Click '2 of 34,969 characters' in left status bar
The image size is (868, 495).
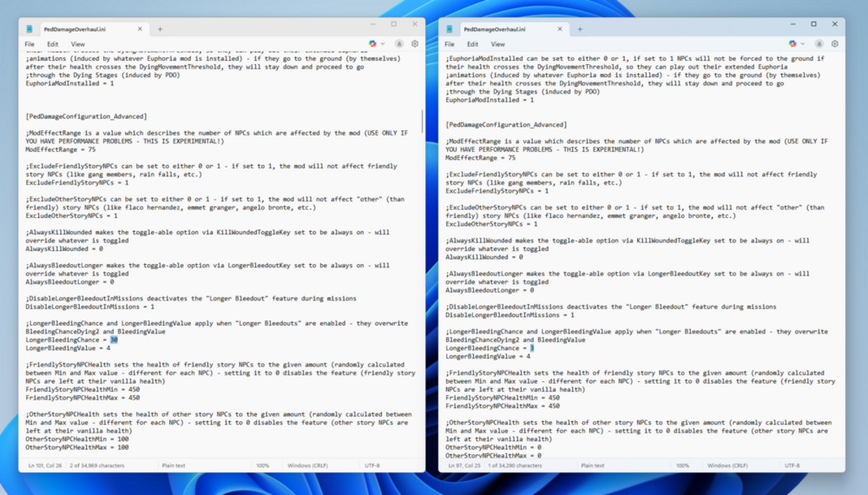[x=97, y=465]
